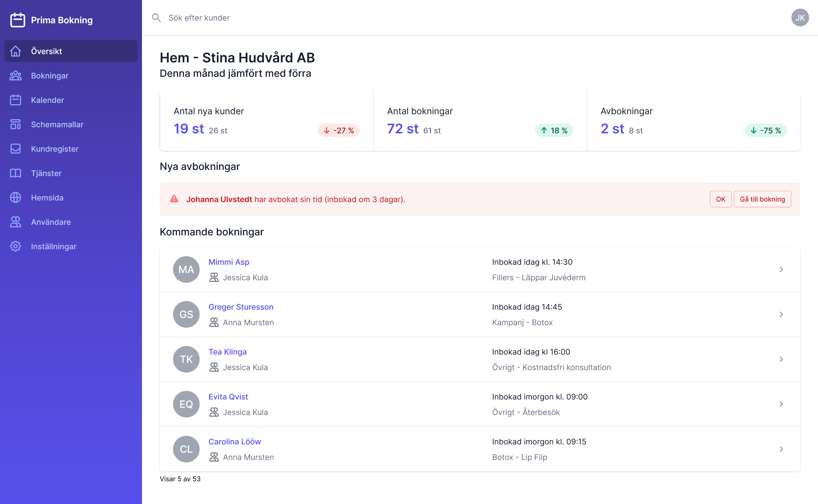The image size is (818, 504).
Task: Click Visar 5 av 53 text
Action: point(180,479)
